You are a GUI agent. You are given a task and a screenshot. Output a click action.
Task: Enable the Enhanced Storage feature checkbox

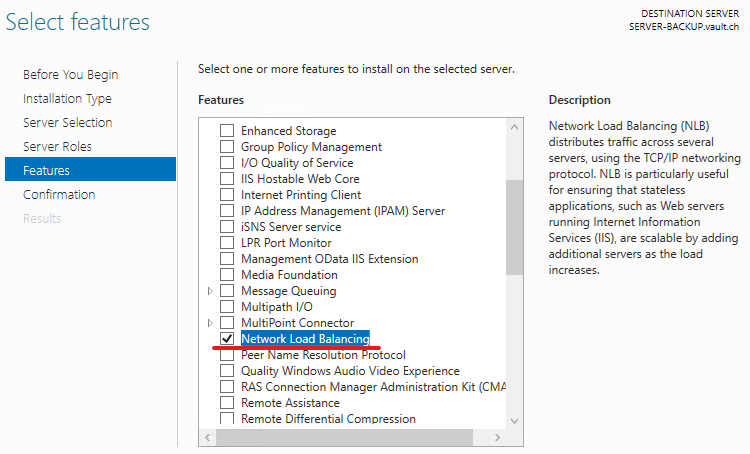click(x=227, y=131)
